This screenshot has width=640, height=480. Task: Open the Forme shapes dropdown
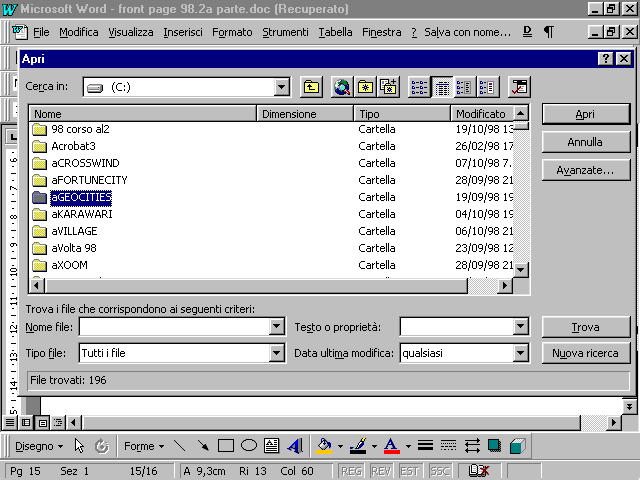coord(144,446)
